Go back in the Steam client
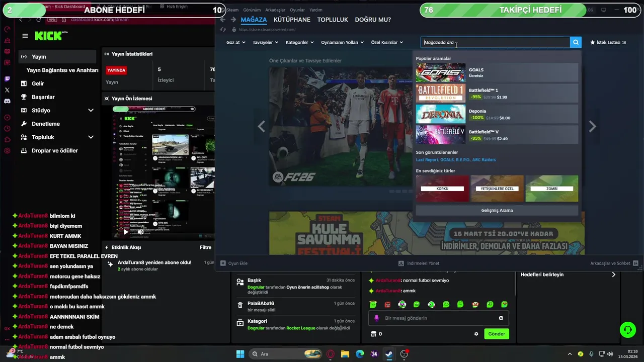 pos(222,20)
